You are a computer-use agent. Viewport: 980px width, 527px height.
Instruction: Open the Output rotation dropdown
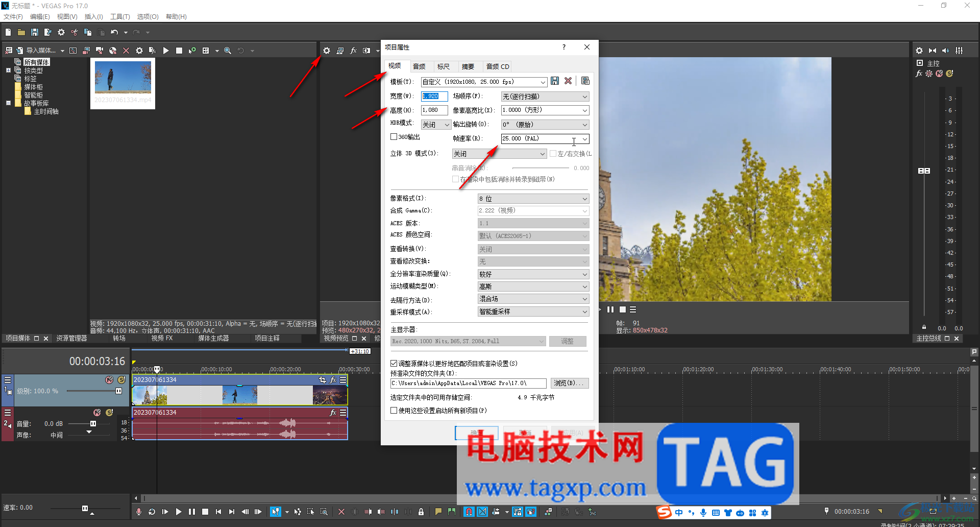point(545,125)
